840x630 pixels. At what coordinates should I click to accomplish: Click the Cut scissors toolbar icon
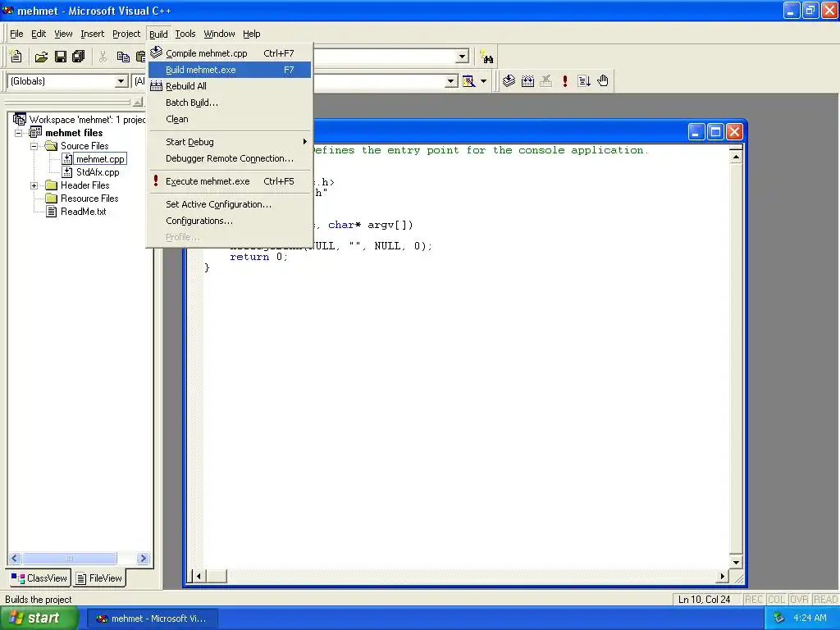[x=103, y=57]
